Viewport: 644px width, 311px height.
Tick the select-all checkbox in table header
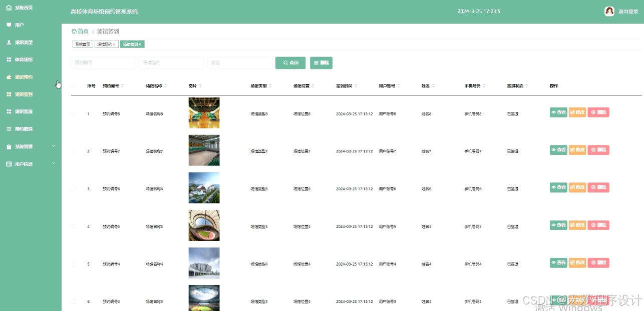point(74,86)
